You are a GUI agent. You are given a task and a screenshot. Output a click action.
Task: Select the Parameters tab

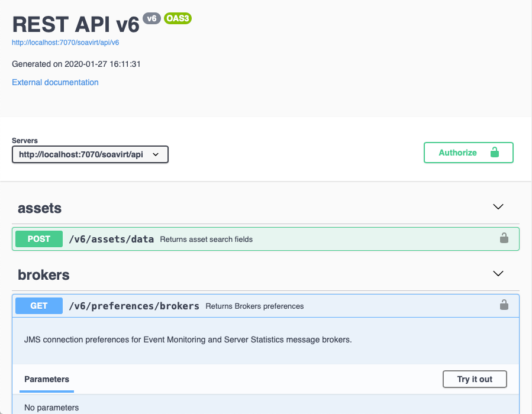(x=47, y=380)
